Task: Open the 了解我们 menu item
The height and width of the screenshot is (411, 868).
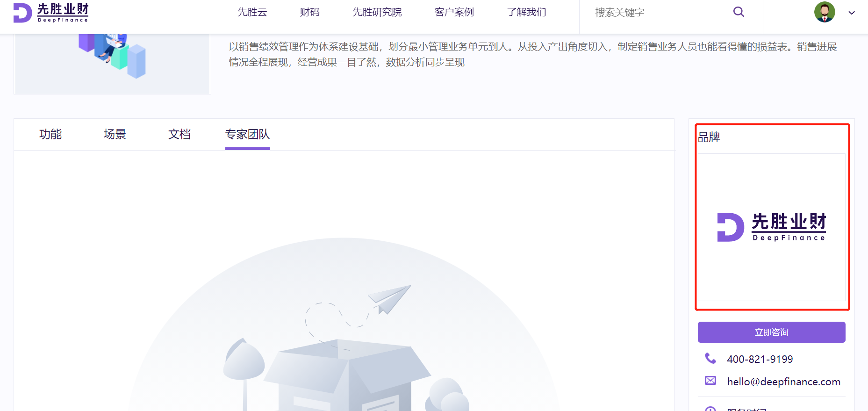Action: [527, 12]
